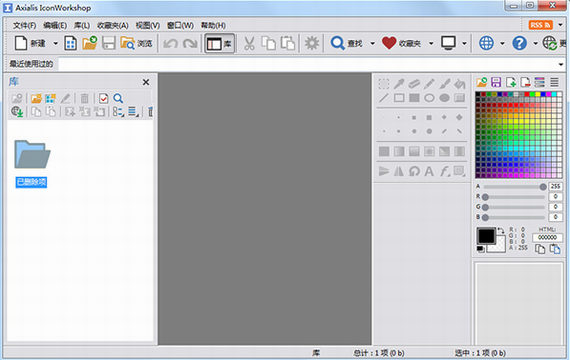This screenshot has height=360, width=570.
Task: Click the purple save palette icon
Action: (x=496, y=82)
